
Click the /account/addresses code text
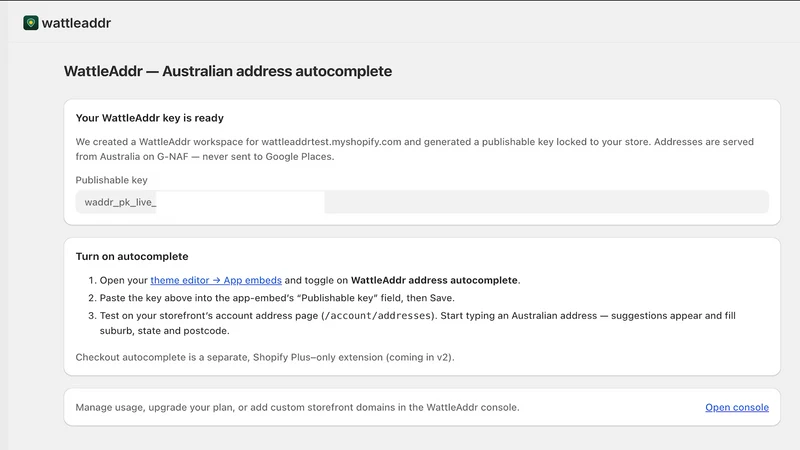coord(378,316)
